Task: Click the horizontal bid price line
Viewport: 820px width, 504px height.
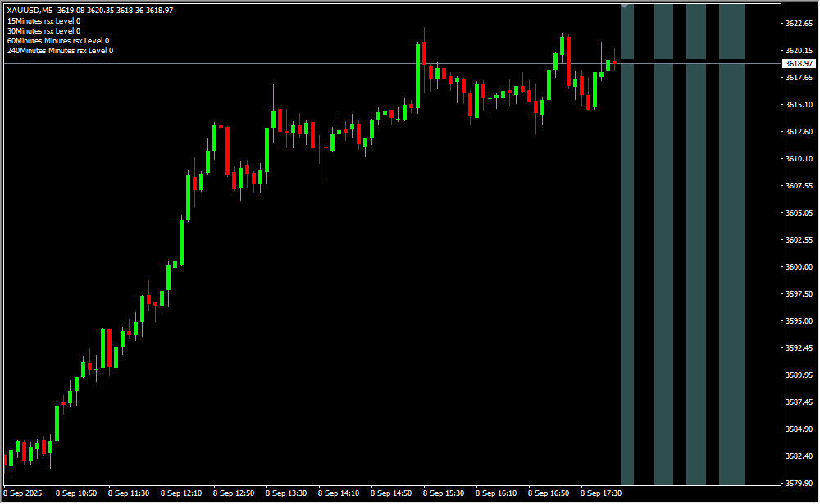Action: [x=328, y=63]
